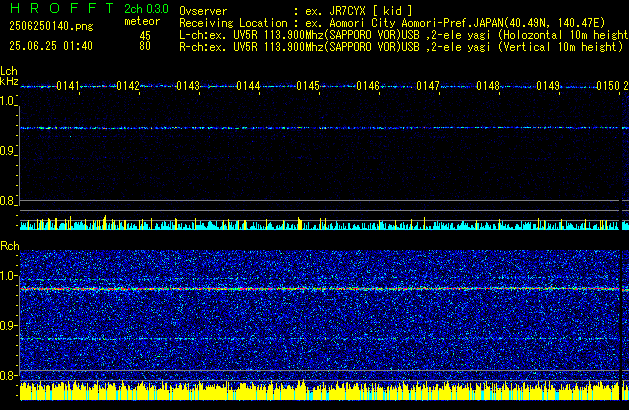Screen dimensions: 629x410
Task: Click the meteor value 80
Action: click(x=145, y=46)
